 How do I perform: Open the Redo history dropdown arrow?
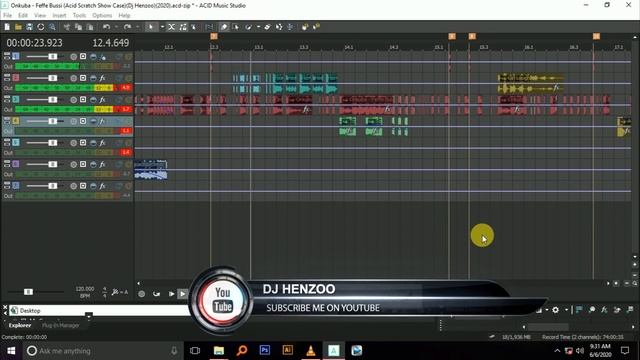click(x=138, y=27)
